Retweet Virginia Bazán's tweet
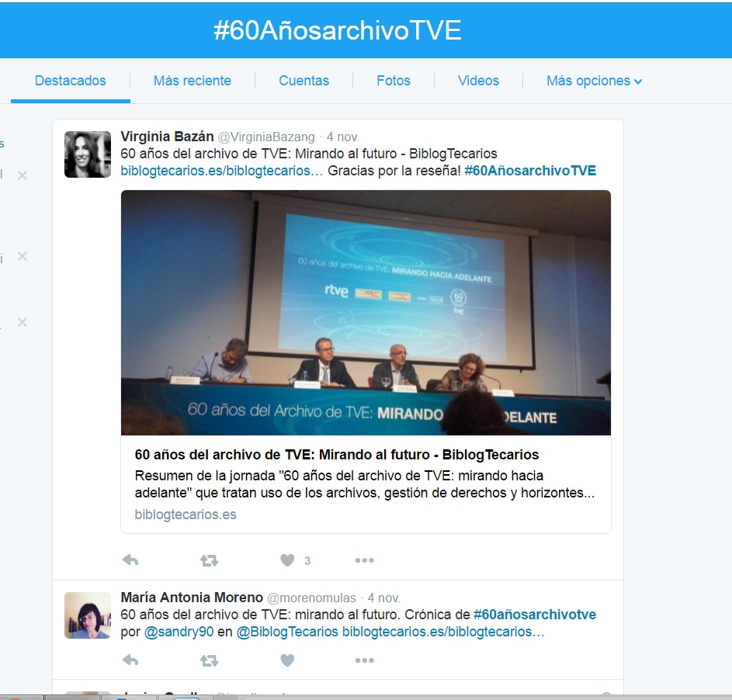 (x=209, y=560)
